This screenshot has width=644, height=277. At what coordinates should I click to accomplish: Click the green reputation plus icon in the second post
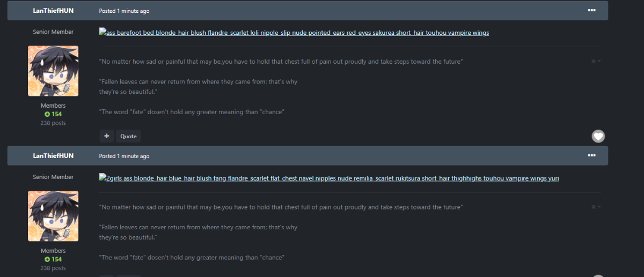47,259
